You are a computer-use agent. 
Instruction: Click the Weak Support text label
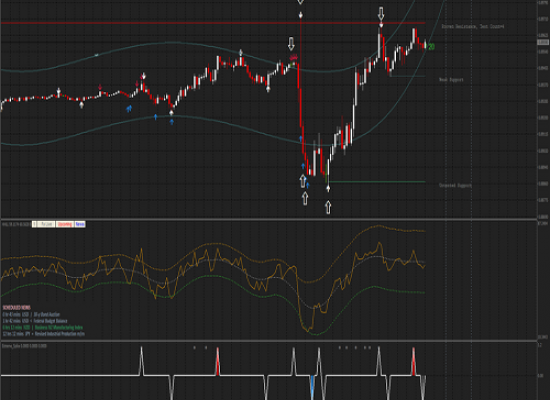tap(451, 80)
